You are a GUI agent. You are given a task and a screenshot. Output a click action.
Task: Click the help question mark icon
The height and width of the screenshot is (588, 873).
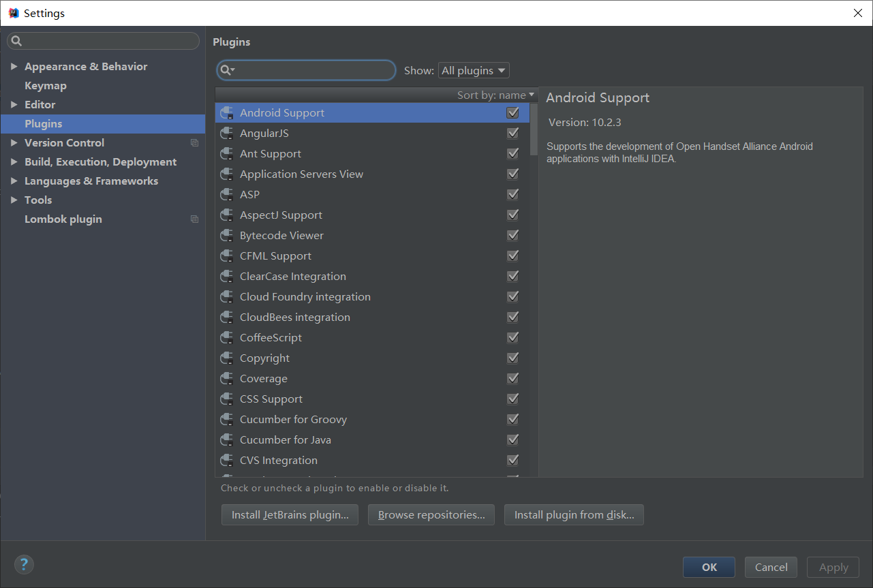pyautogui.click(x=24, y=564)
